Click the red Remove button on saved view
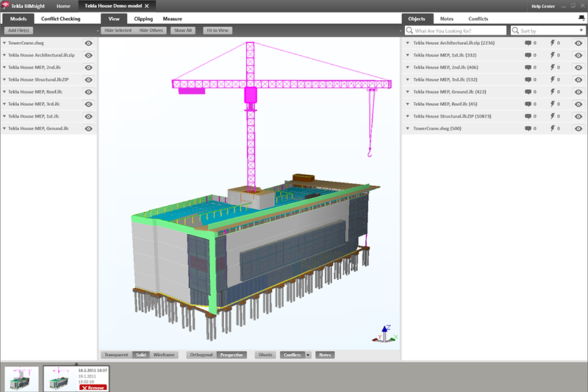Image resolution: width=588 pixels, height=392 pixels. 93,388
